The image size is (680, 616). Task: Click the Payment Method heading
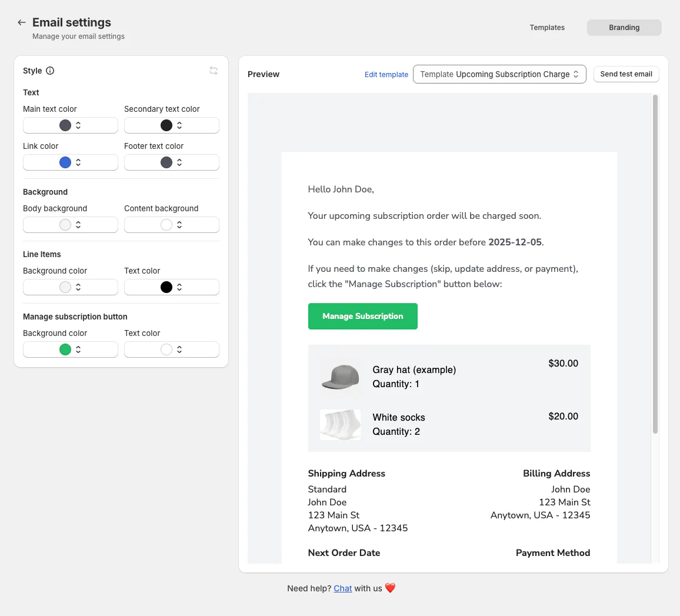(553, 552)
